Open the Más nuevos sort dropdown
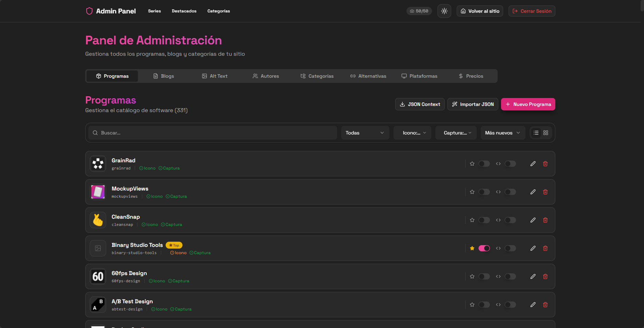Viewport: 644px width, 328px height. (502, 132)
